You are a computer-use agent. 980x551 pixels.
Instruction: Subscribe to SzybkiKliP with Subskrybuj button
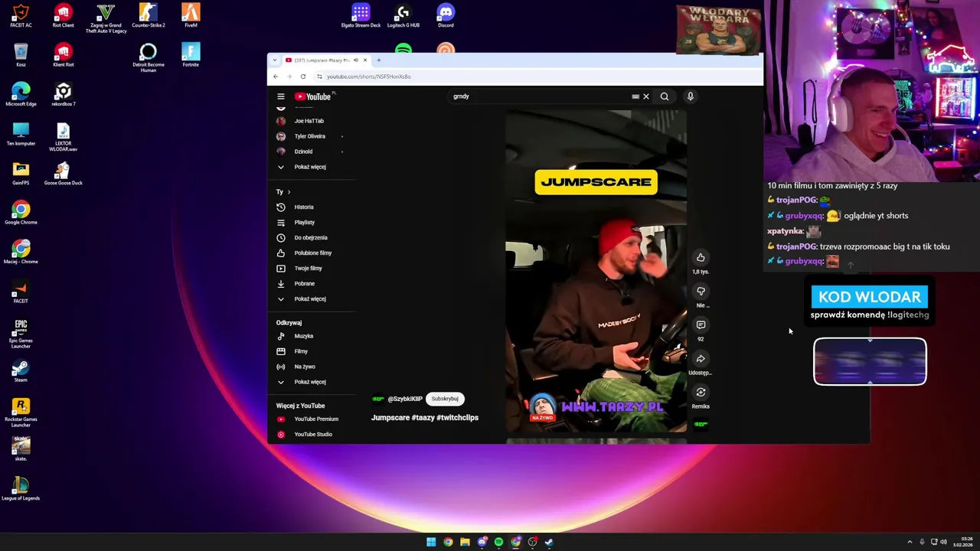click(x=445, y=399)
